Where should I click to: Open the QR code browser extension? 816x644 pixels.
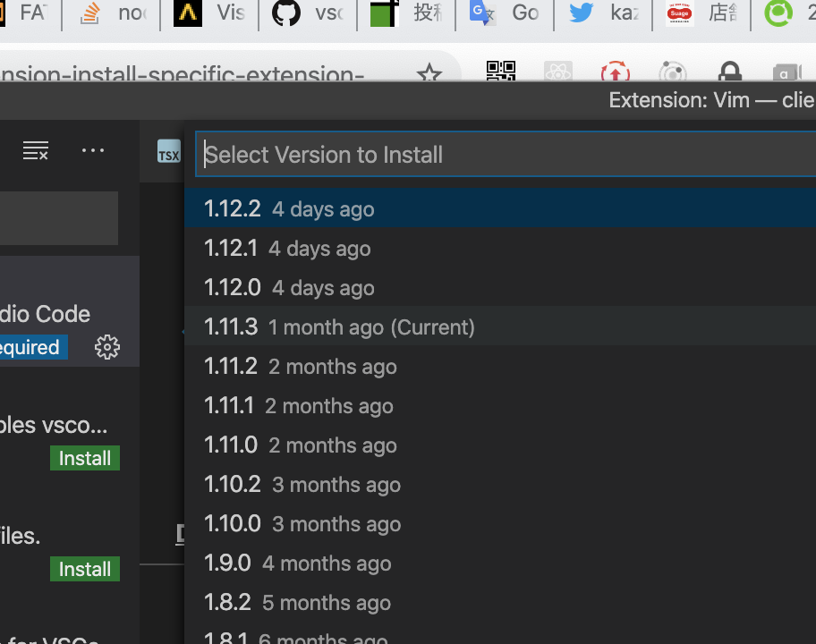(500, 72)
